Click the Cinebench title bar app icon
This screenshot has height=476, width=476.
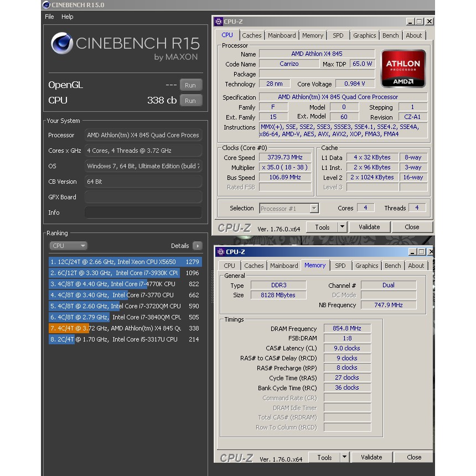pyautogui.click(x=46, y=5)
